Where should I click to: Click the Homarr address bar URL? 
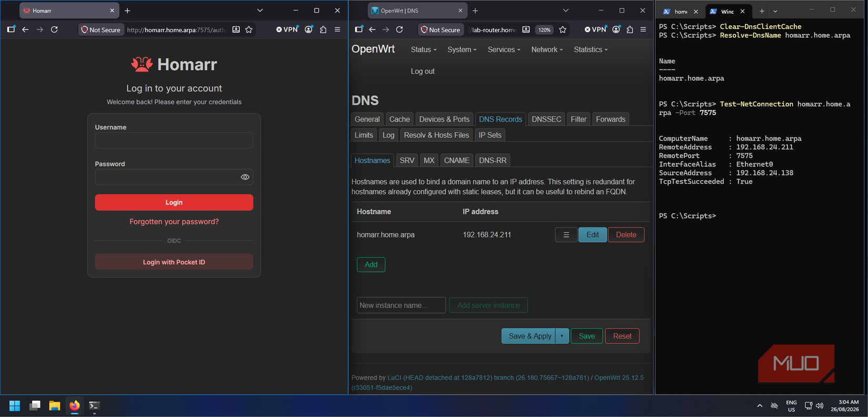pos(176,30)
